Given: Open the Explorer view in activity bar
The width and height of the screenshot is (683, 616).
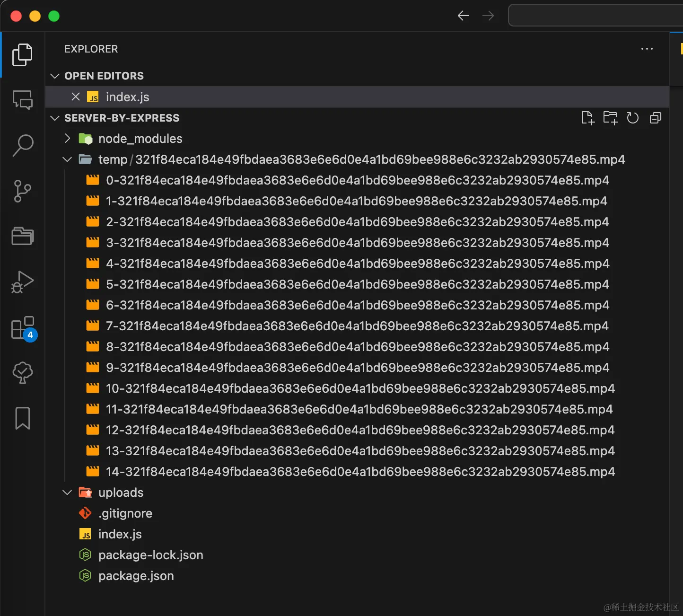Looking at the screenshot, I should point(22,55).
